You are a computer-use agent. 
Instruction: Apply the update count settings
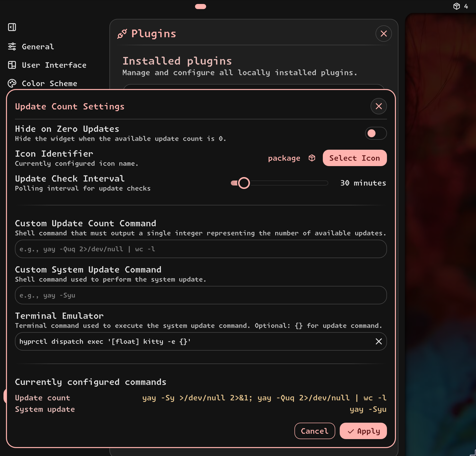tap(363, 431)
